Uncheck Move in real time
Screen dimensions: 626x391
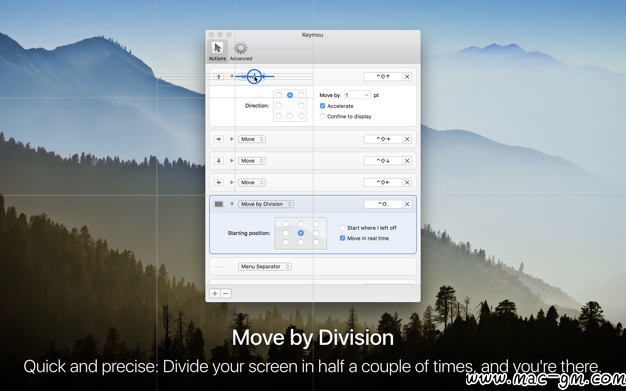pyautogui.click(x=343, y=238)
